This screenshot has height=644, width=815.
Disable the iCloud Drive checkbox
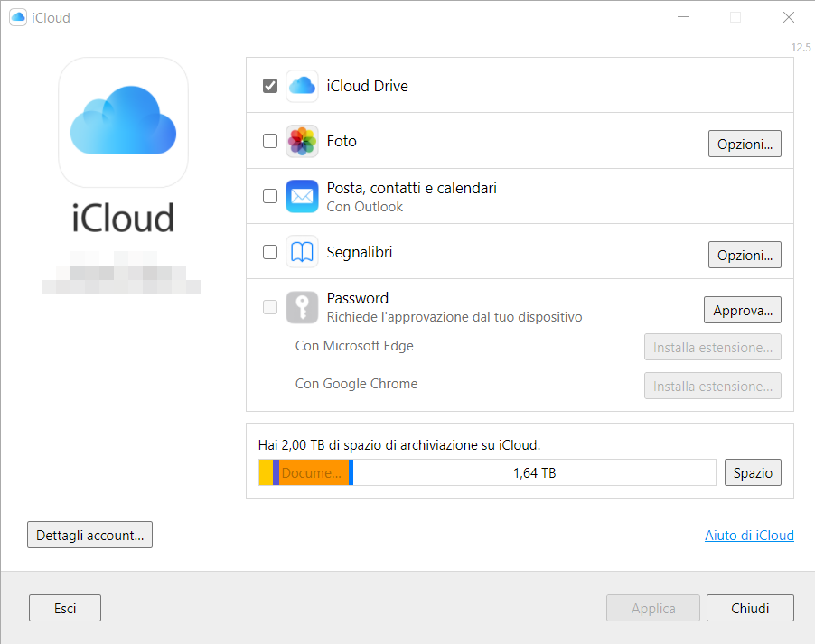pyautogui.click(x=269, y=85)
